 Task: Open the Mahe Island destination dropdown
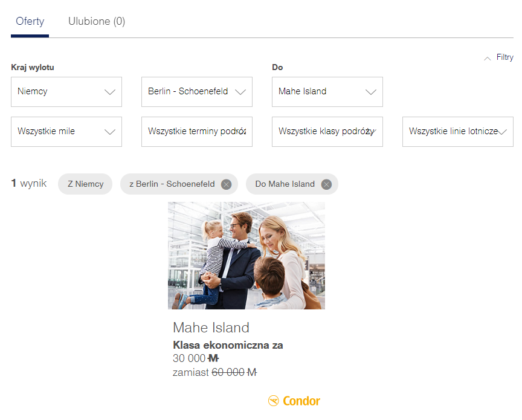(327, 92)
